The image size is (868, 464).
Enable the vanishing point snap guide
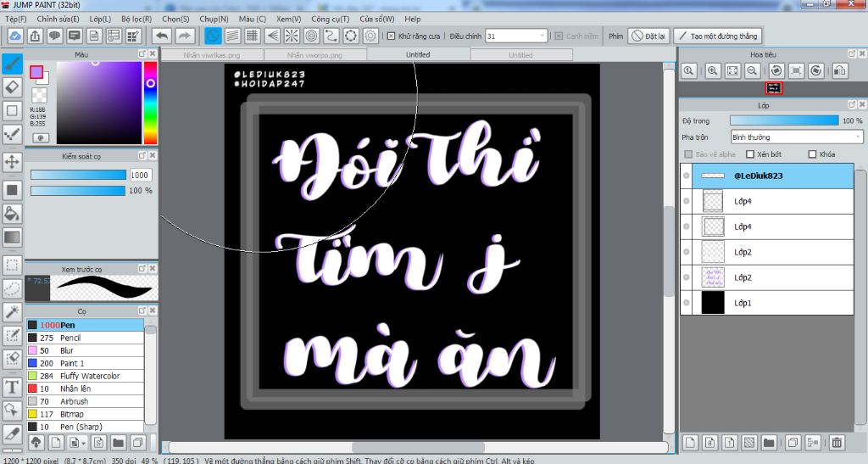click(x=272, y=36)
